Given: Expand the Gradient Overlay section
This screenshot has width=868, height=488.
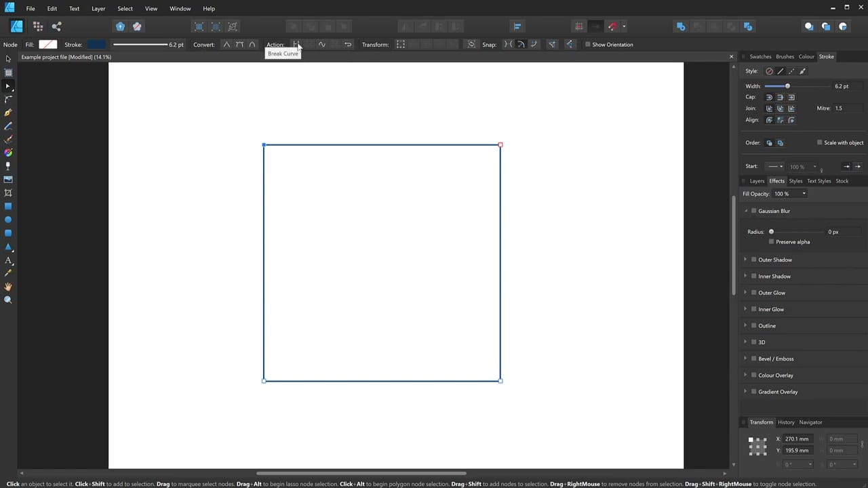Looking at the screenshot, I should pos(745,392).
